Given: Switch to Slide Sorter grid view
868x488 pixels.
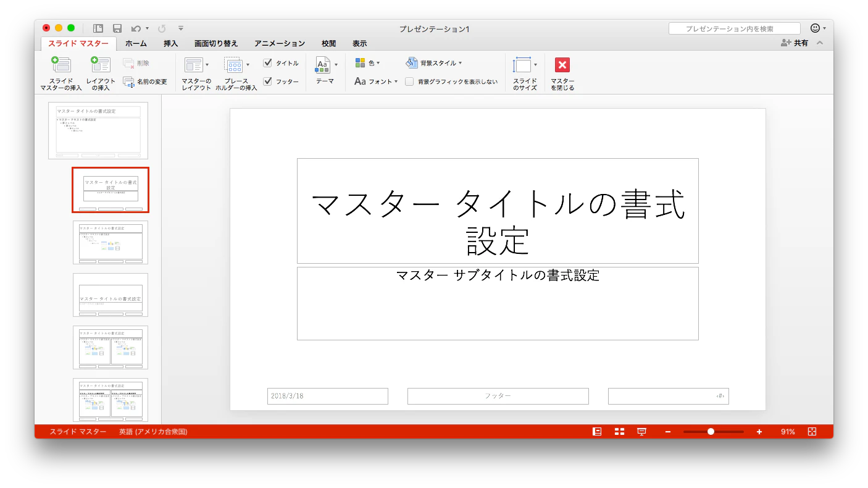Looking at the screenshot, I should [619, 432].
